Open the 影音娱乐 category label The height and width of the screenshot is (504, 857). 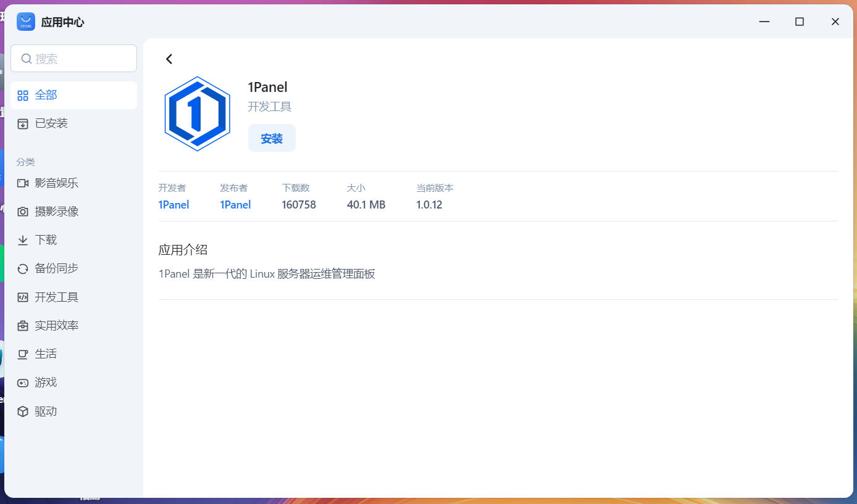tap(57, 183)
